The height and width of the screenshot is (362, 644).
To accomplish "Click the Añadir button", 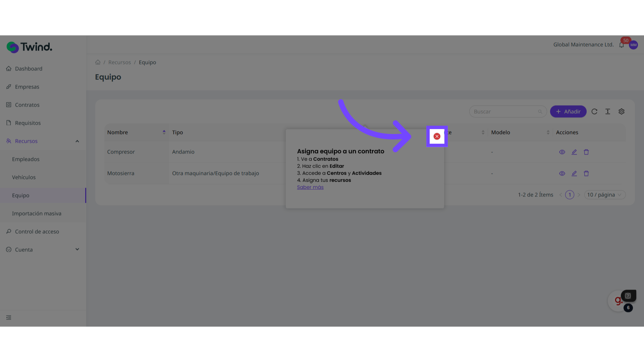I will click(x=568, y=112).
